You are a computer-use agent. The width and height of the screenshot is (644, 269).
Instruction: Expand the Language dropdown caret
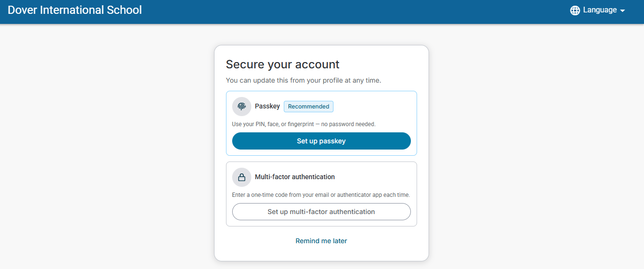click(623, 11)
